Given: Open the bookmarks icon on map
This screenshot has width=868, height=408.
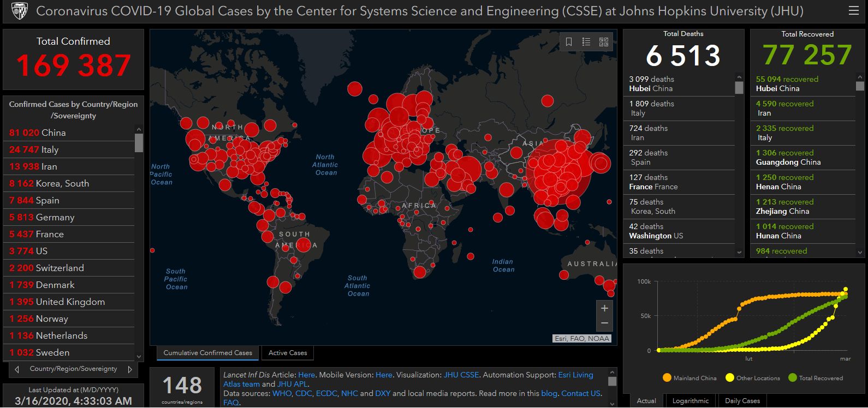Looking at the screenshot, I should [x=569, y=42].
